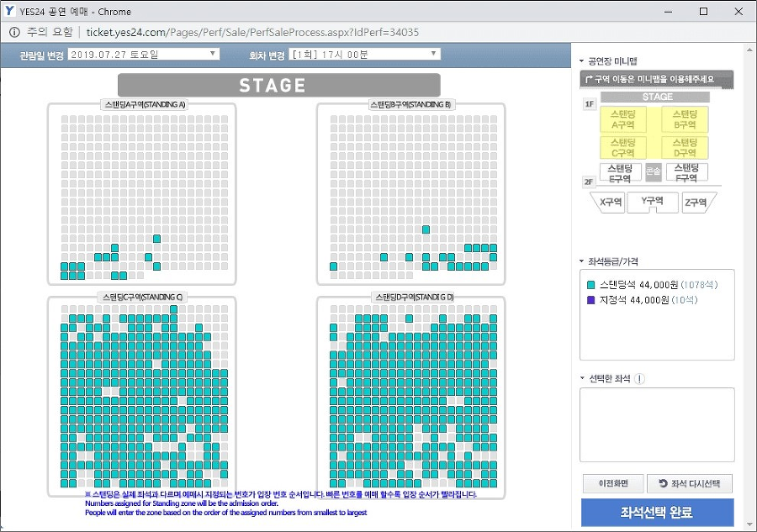Collapse the 좌석등급/가격 section

click(x=581, y=261)
